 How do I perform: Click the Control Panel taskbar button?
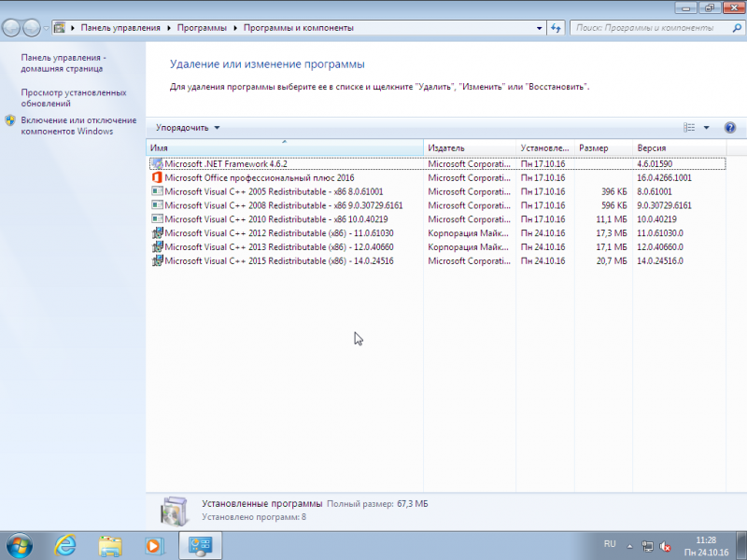(200, 546)
